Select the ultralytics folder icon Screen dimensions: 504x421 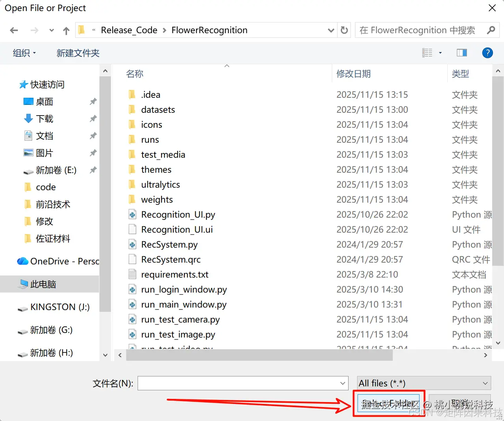click(x=132, y=184)
